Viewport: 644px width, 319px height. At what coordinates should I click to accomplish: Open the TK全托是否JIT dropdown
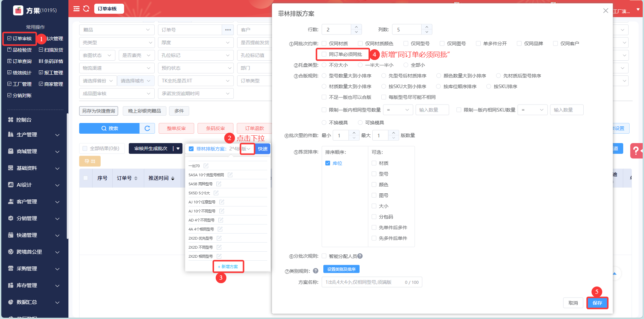click(196, 81)
